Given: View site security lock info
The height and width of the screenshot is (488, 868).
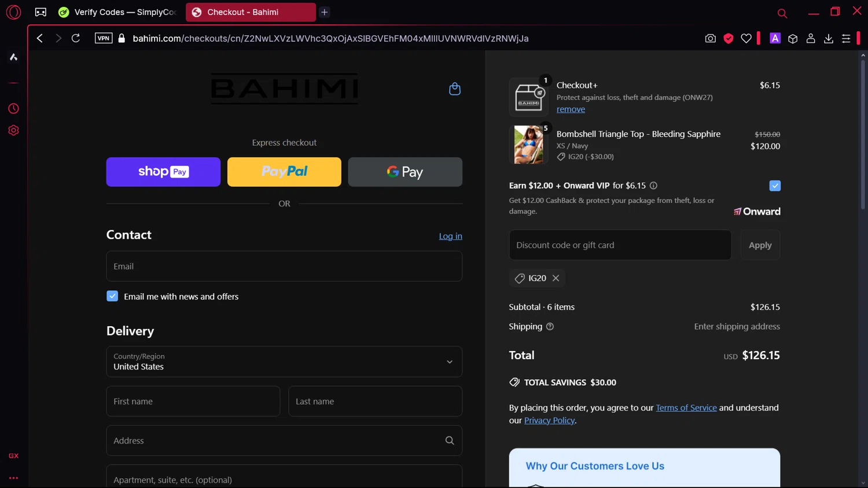Looking at the screenshot, I should coord(122,38).
